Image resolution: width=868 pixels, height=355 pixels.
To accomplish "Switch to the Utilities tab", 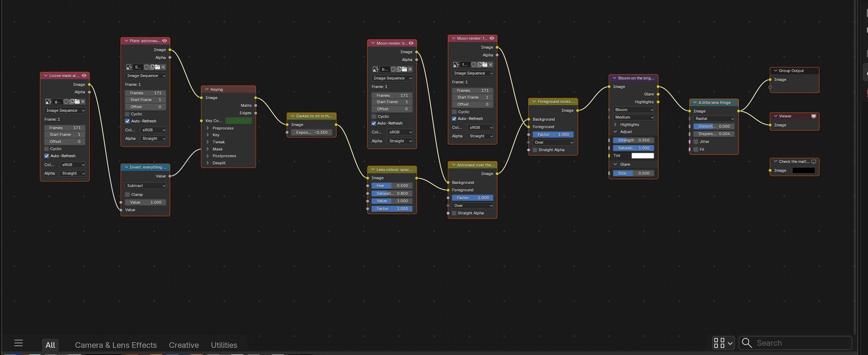I will pos(224,345).
